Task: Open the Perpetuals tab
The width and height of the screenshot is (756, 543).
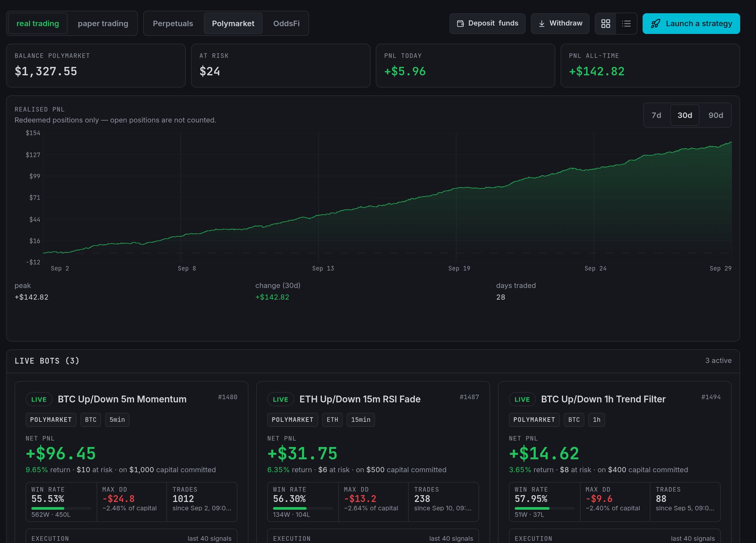Action: click(x=173, y=23)
